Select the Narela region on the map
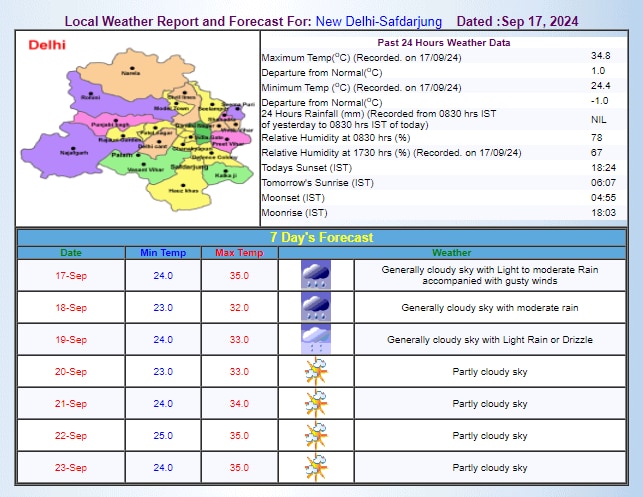The image size is (643, 497). [129, 73]
